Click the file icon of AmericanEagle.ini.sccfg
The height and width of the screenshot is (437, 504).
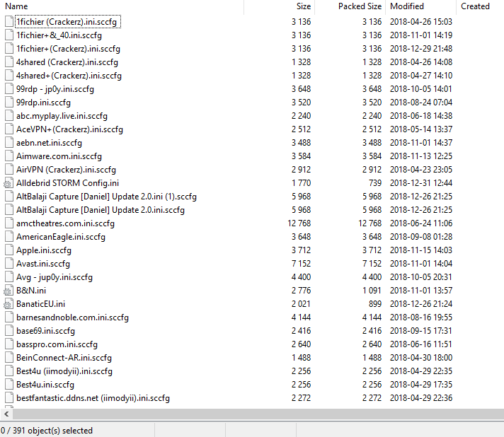[x=9, y=237]
